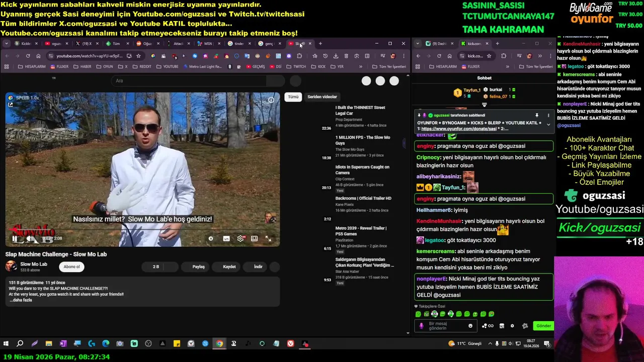Viewport: 644px width, 362px height.
Task: Switch to the MSN browser tab
Action: (x=207, y=44)
